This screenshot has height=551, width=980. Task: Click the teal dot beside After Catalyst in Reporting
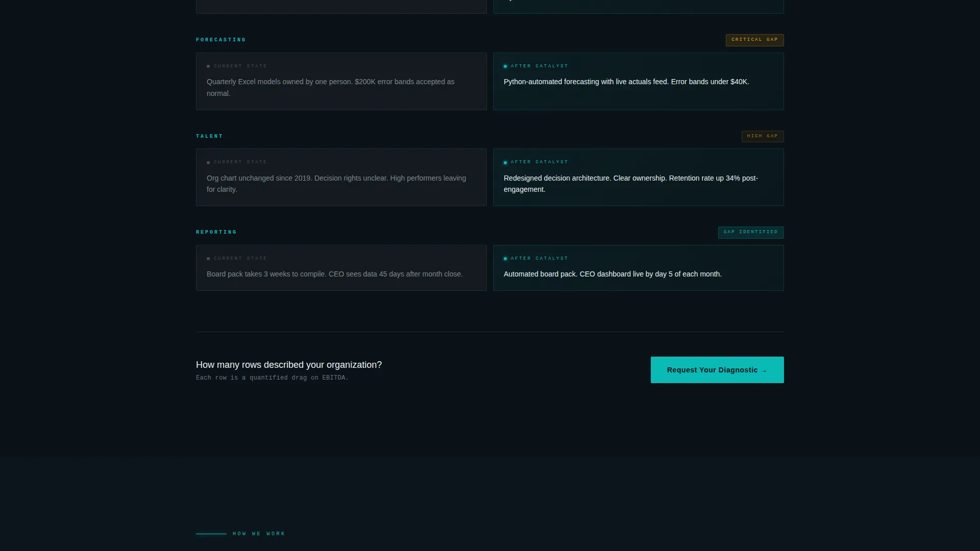[x=505, y=259]
